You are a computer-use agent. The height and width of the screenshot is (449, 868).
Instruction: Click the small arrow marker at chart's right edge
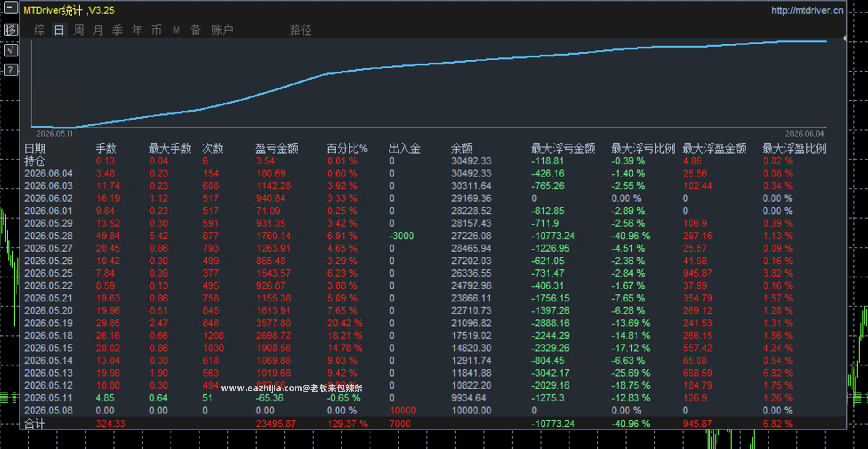pyautogui.click(x=844, y=39)
